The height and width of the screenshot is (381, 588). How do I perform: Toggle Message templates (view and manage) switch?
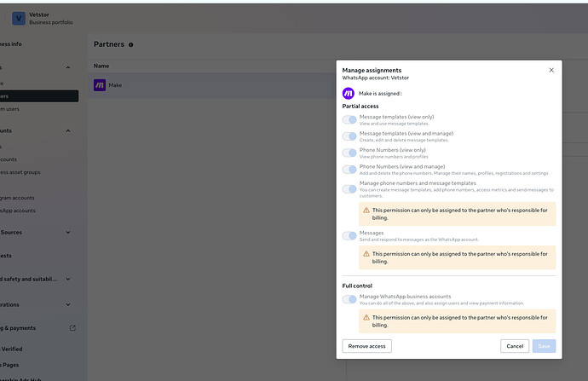tap(349, 136)
